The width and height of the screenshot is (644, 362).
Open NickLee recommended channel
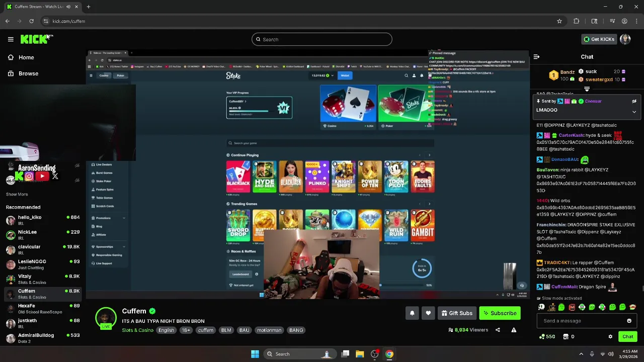tap(43, 235)
